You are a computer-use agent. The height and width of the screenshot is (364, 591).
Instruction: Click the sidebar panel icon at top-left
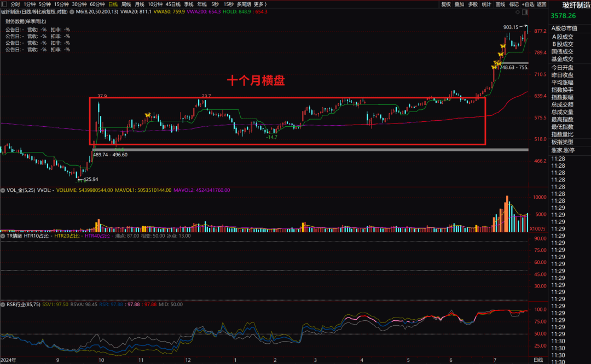click(x=4, y=4)
